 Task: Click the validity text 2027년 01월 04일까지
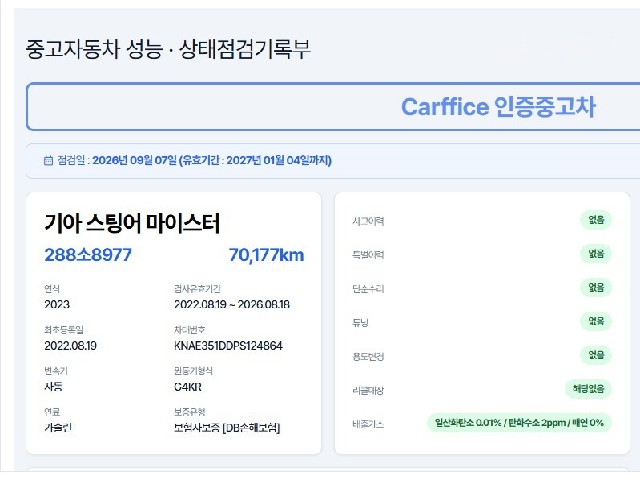[278, 160]
